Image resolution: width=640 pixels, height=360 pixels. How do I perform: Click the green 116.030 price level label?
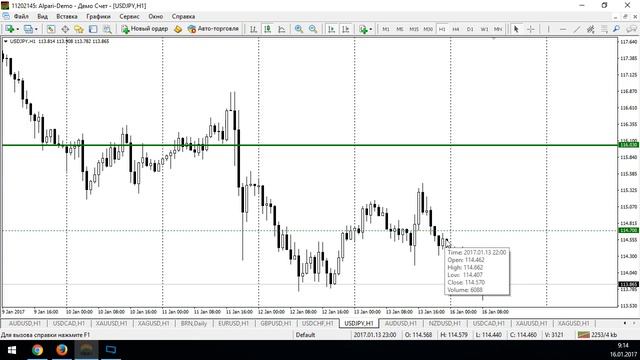coord(629,145)
